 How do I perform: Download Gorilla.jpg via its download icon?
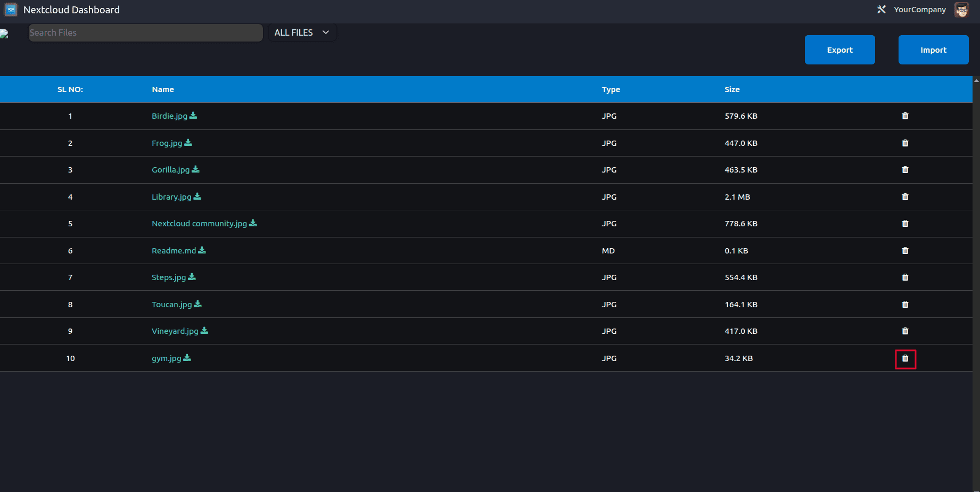195,169
